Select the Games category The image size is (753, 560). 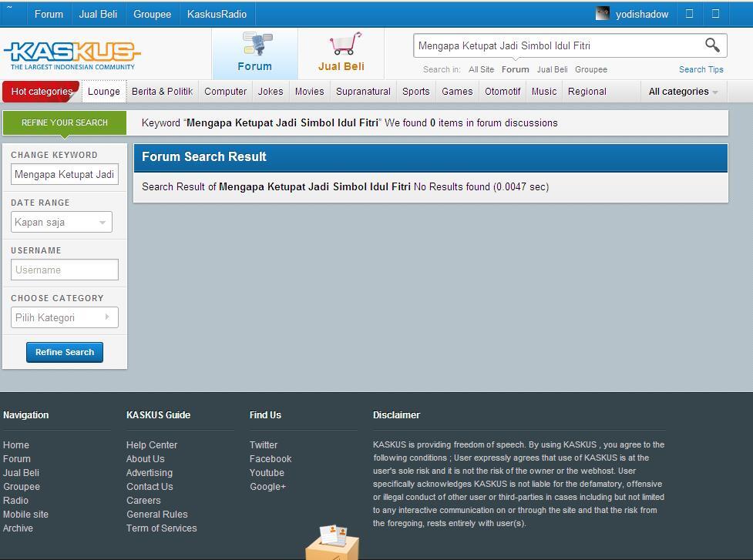tap(457, 91)
